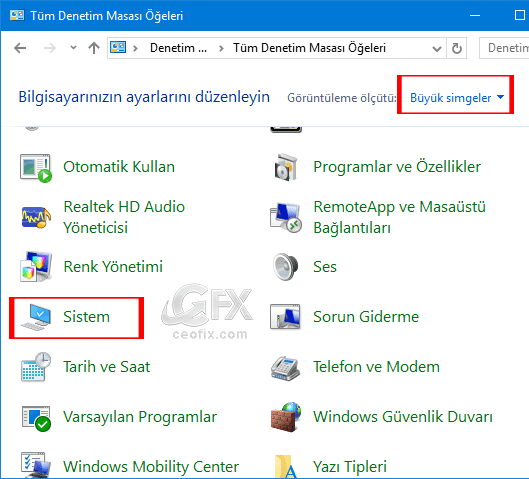Open the Tarih ve Saat calendar icon

pos(36,367)
